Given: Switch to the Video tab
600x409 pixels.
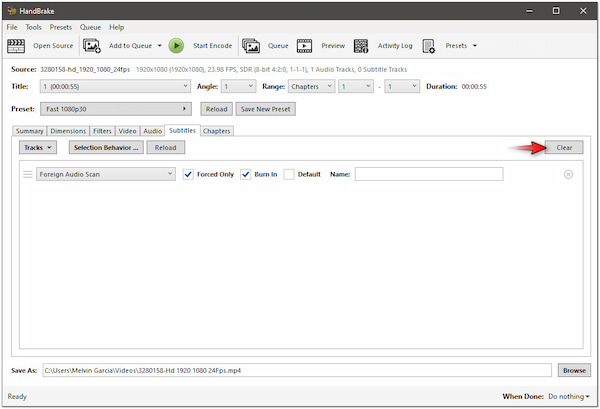Looking at the screenshot, I should click(x=127, y=130).
